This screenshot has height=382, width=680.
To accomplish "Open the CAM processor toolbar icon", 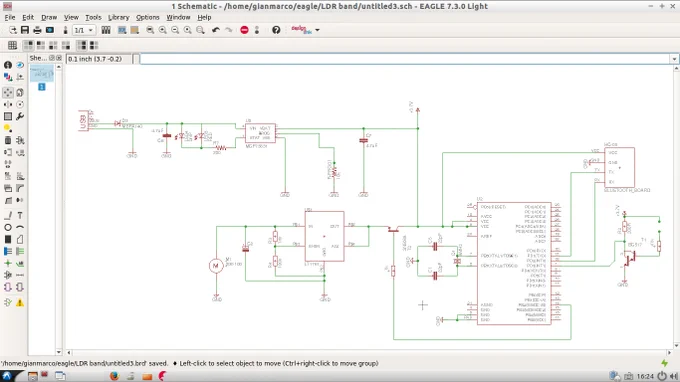I will pos(50,30).
